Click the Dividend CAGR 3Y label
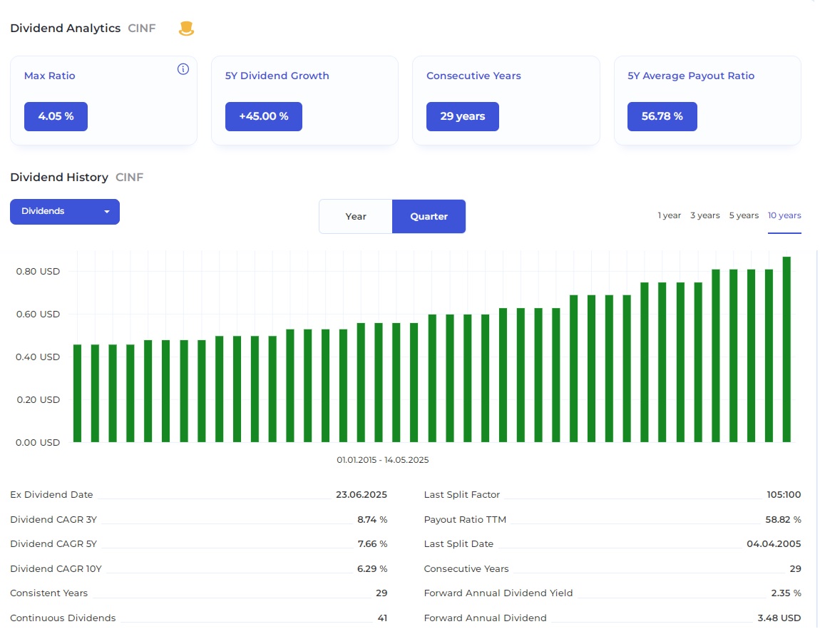The height and width of the screenshot is (644, 820). pos(53,520)
